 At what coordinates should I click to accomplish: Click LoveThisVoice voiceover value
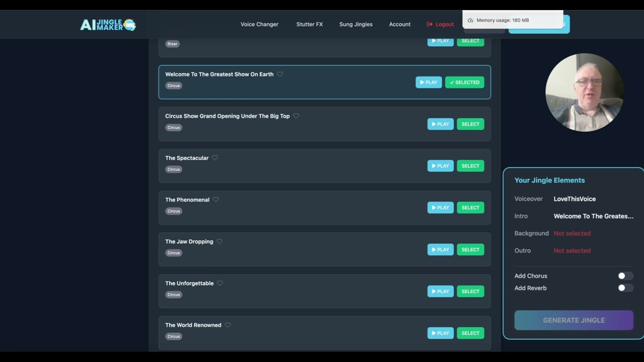tap(575, 199)
